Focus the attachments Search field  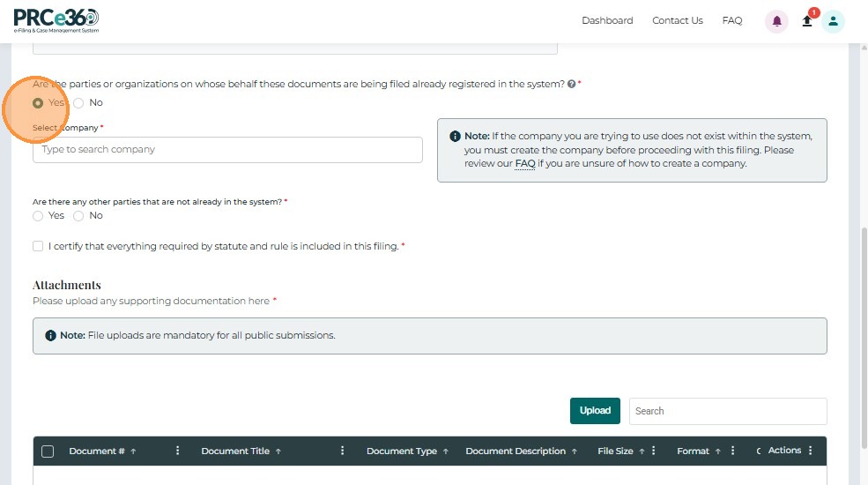pyautogui.click(x=728, y=411)
